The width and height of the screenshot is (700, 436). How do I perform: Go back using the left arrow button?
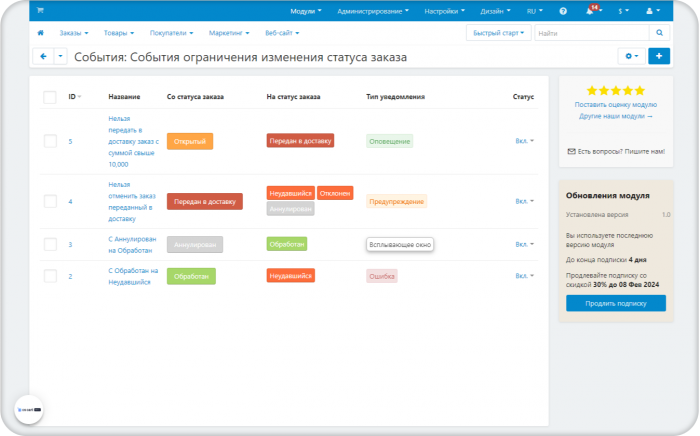point(43,56)
